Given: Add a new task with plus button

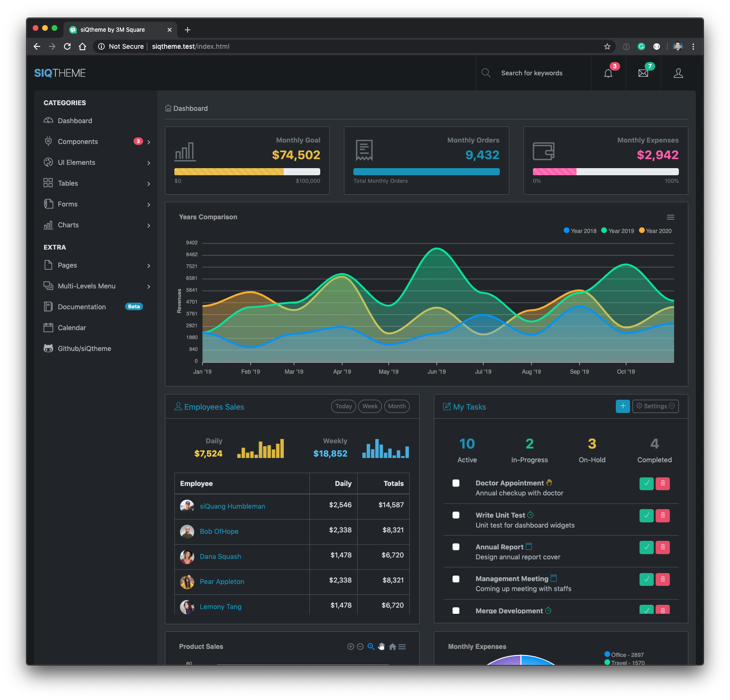Looking at the screenshot, I should coord(623,406).
